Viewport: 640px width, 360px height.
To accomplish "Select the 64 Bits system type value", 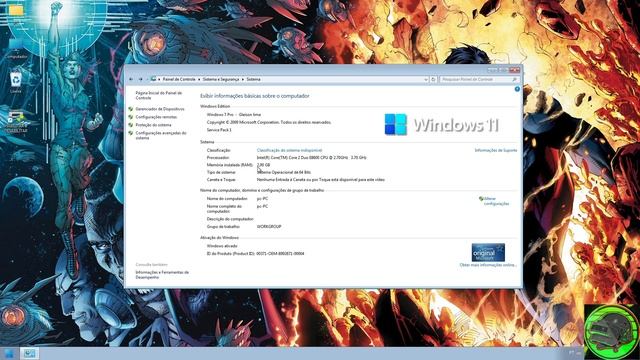I will [284, 172].
